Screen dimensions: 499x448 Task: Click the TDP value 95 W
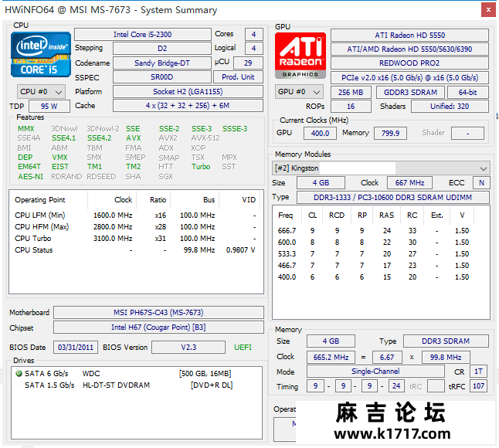point(49,107)
